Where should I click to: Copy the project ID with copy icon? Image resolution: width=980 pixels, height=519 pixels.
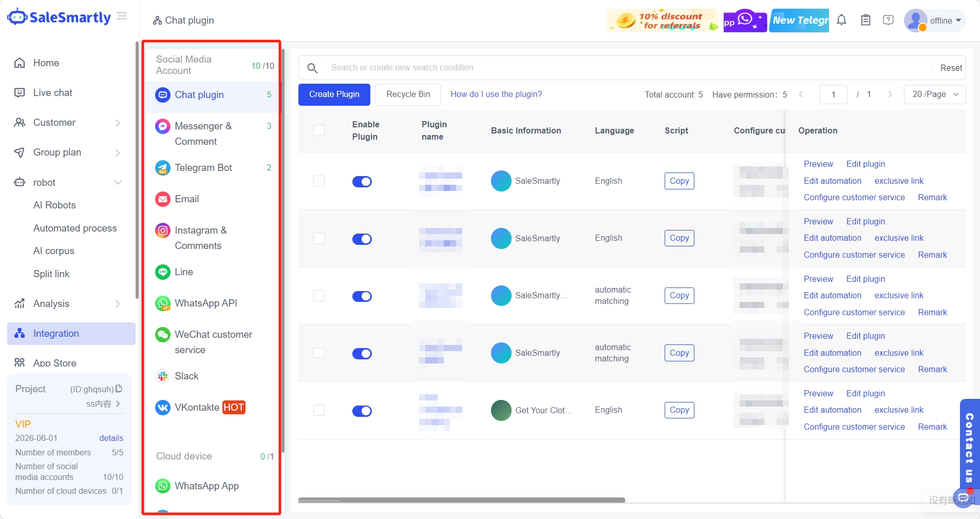click(119, 389)
